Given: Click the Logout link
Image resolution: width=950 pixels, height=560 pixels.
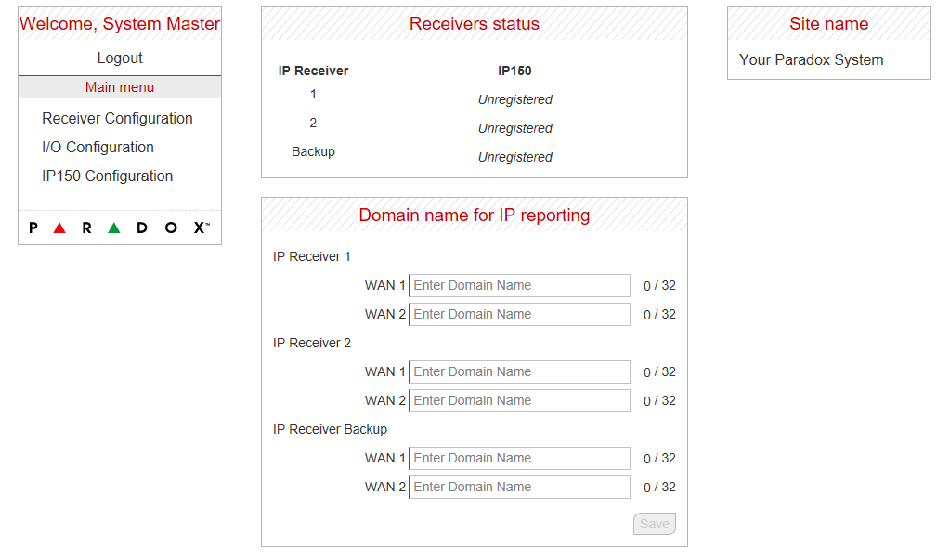Looking at the screenshot, I should pyautogui.click(x=120, y=59).
